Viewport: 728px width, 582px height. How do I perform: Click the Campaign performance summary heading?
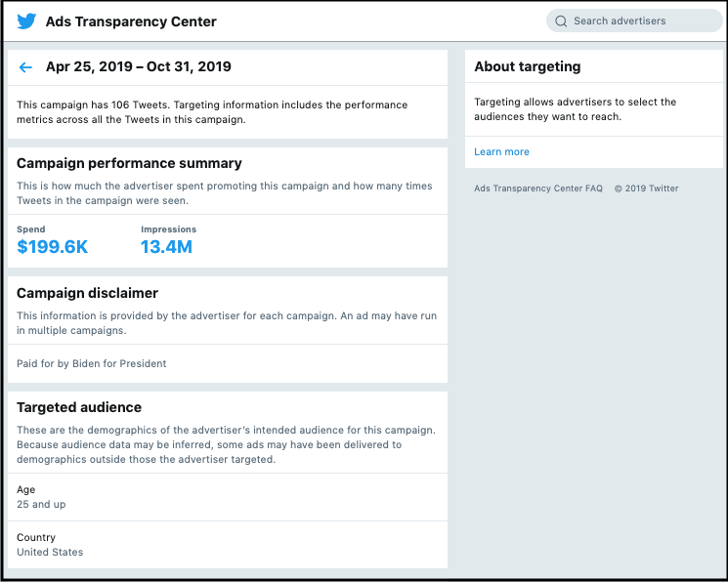tap(129, 164)
